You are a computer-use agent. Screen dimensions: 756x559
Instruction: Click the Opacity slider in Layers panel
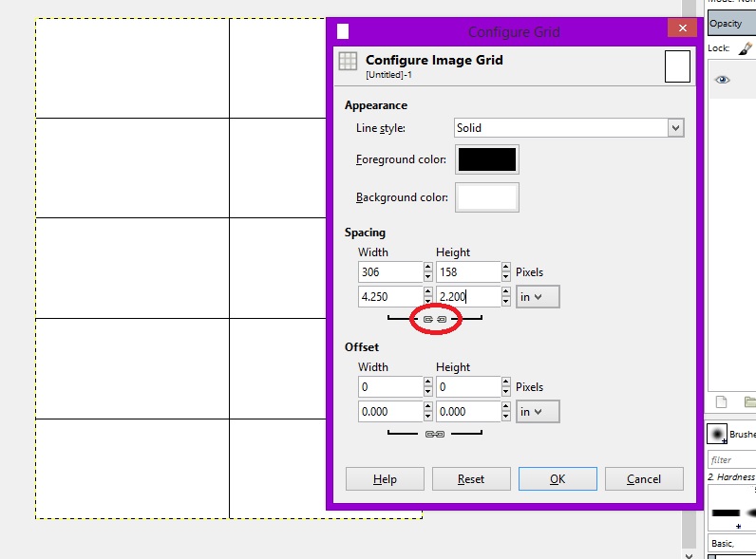[731, 24]
